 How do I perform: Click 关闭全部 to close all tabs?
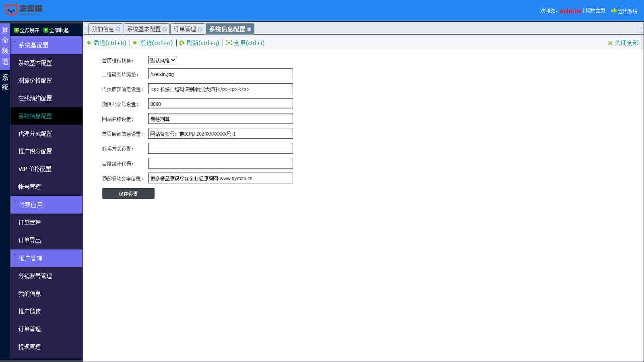627,43
